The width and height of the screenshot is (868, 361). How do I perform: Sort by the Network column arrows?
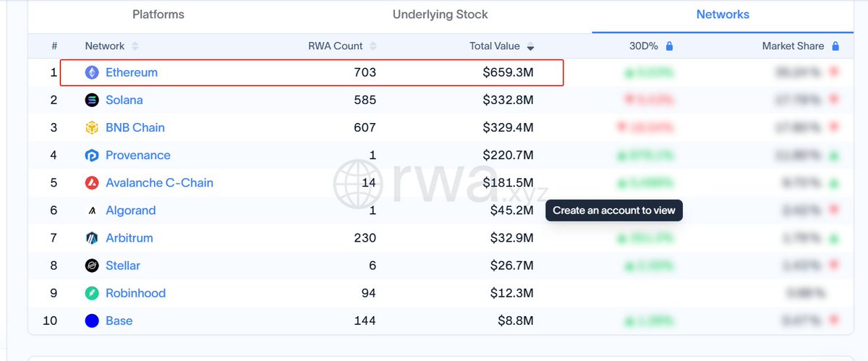[135, 46]
